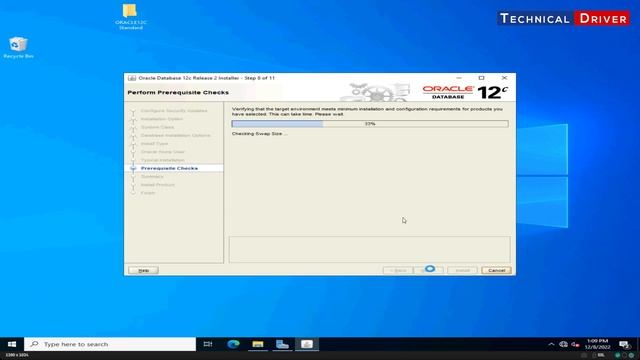The width and height of the screenshot is (640, 360).
Task: Launch Microsoft Edge from the taskbar
Action: 233,344
